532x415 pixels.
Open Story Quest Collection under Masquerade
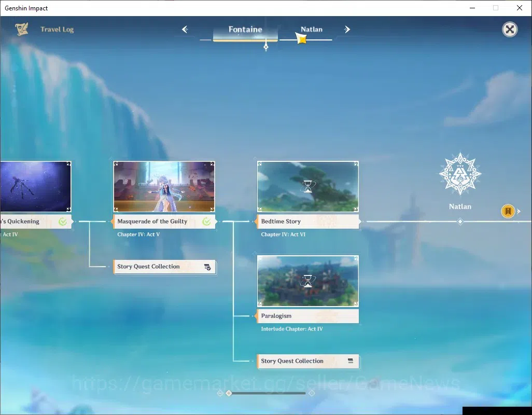click(164, 267)
